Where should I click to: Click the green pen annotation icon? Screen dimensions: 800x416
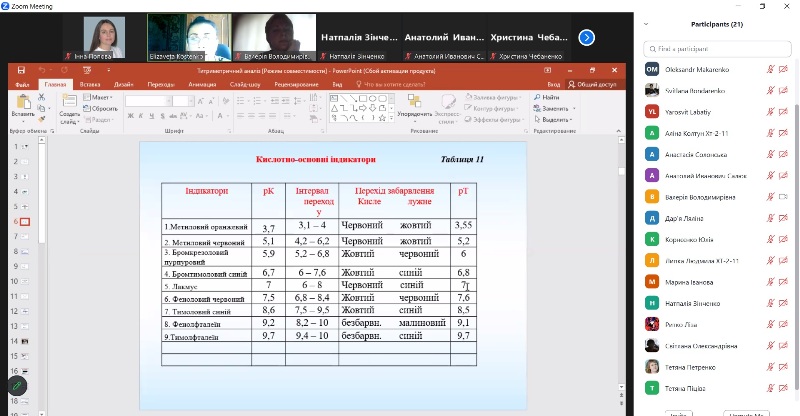tap(18, 386)
